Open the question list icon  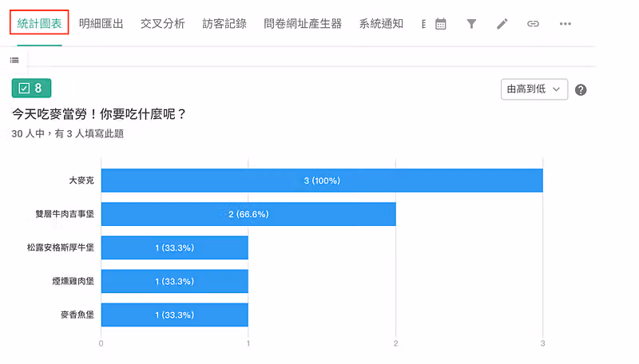pos(14,60)
